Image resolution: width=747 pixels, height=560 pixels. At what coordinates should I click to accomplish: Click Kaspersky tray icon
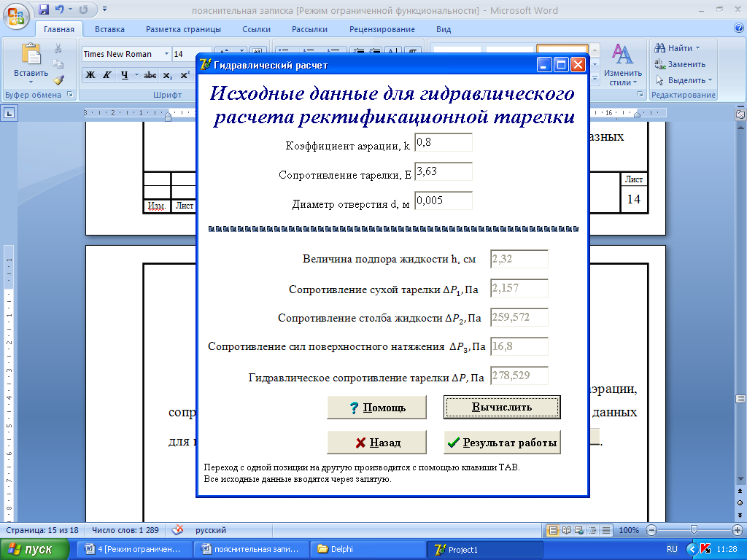click(x=705, y=549)
